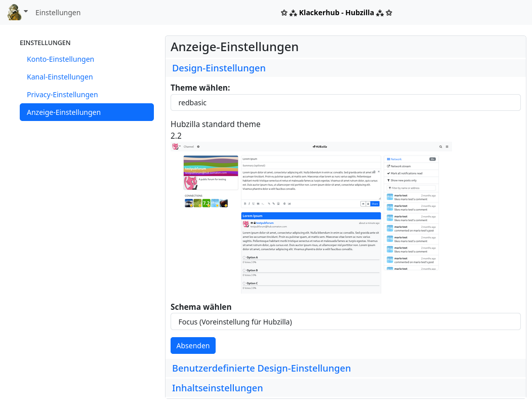Viewport: 532px width, 406px height.
Task: Collapse the Design-Einstellungen section header
Action: 219,68
